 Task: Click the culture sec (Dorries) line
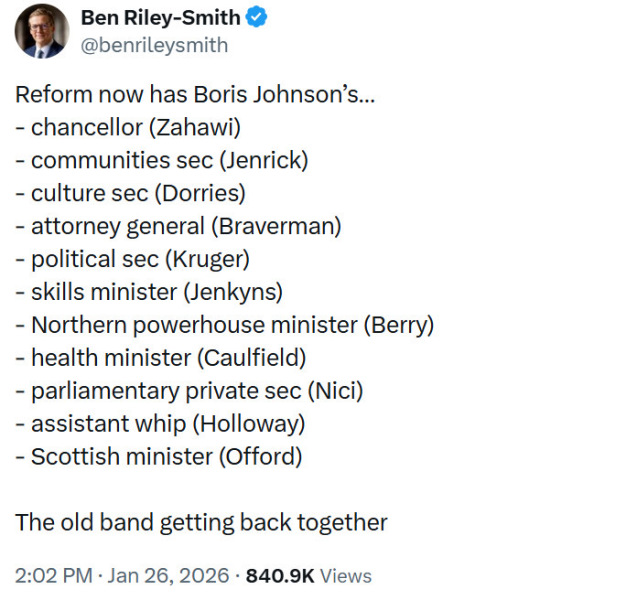pos(131,193)
